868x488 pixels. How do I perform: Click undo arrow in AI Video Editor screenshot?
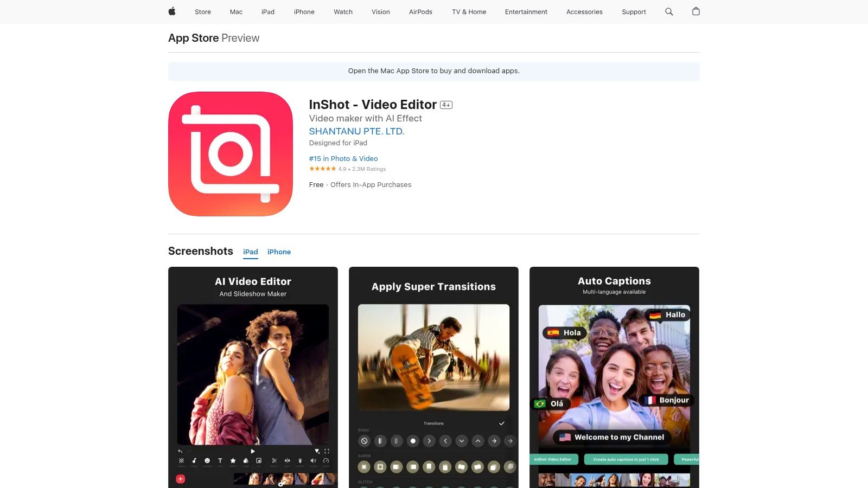[180, 451]
